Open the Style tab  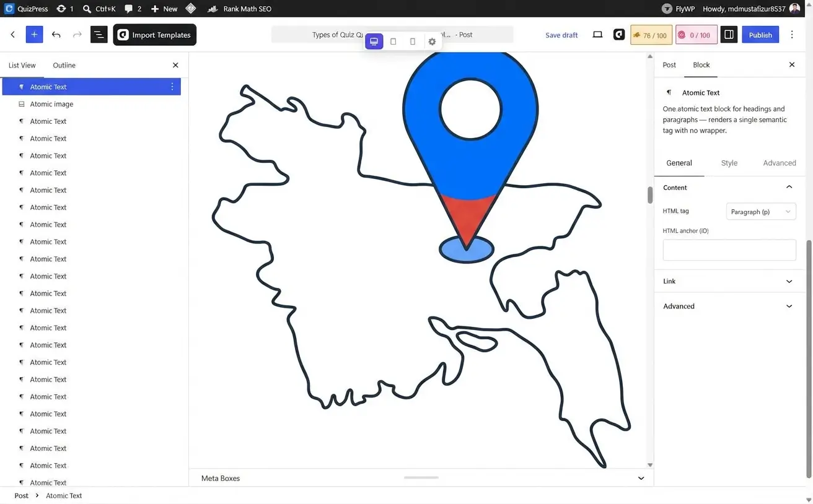(x=729, y=163)
